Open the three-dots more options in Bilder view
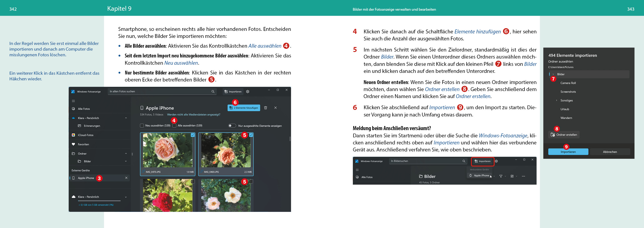Screen dimensions: 644x228 [523, 176]
